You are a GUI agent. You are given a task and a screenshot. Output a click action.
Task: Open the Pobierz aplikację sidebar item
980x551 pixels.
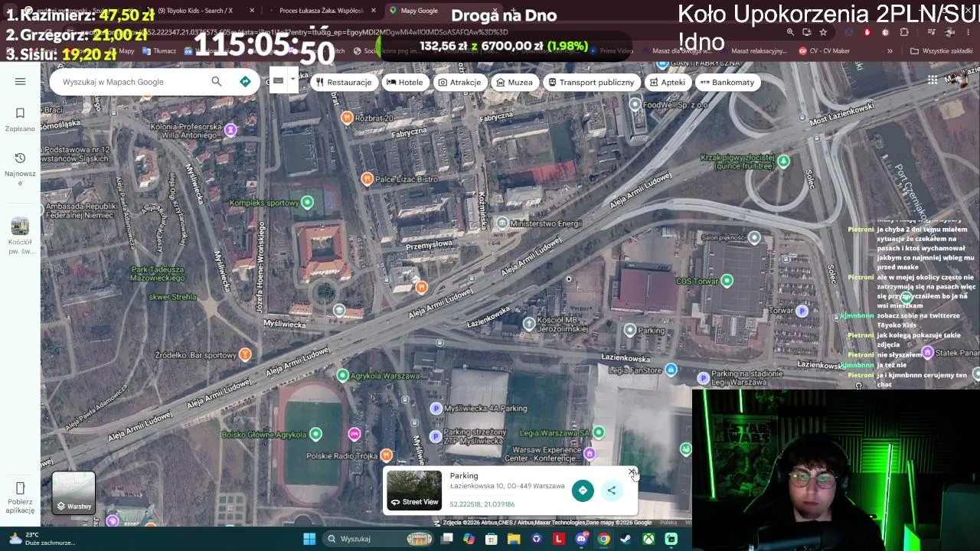(x=20, y=497)
